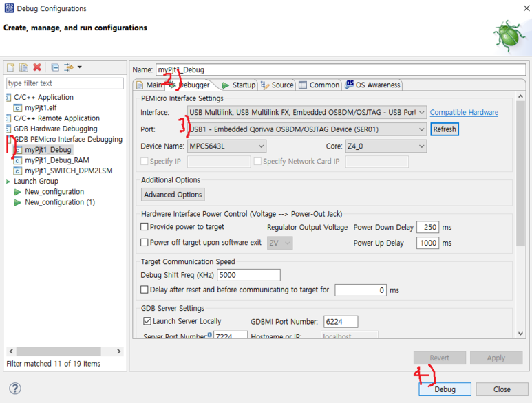The width and height of the screenshot is (532, 403).
Task: Click the Filter launch configurations icon
Action: coord(69,67)
